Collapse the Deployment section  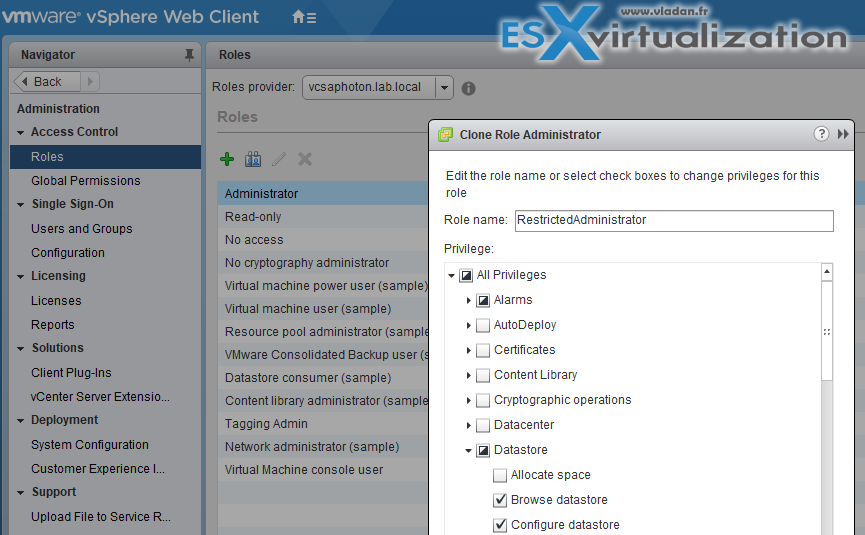(20, 421)
